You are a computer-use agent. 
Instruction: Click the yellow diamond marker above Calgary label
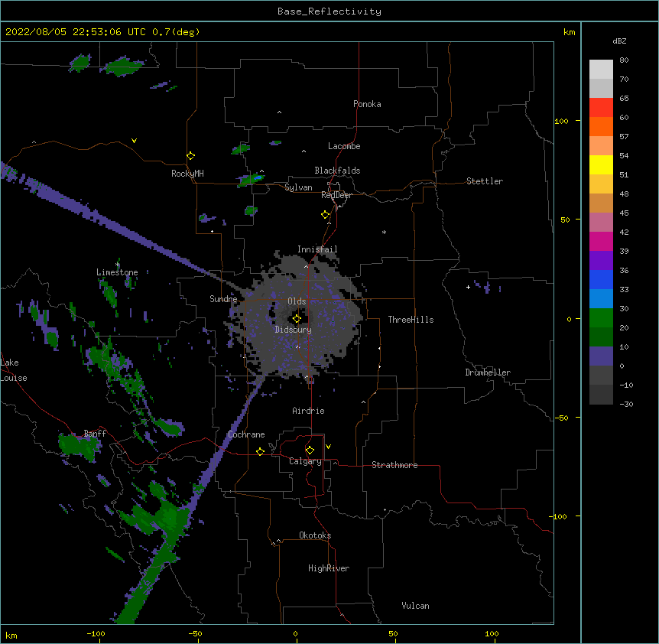pyautogui.click(x=310, y=450)
